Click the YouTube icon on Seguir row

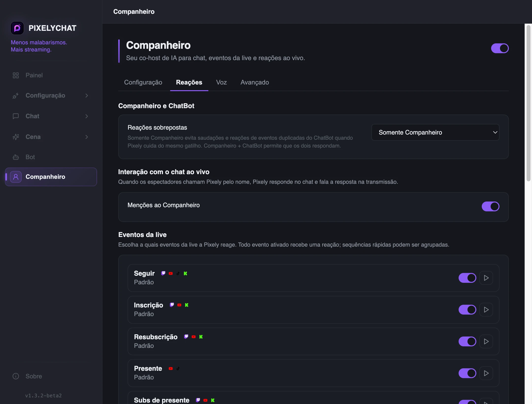pyautogui.click(x=171, y=273)
